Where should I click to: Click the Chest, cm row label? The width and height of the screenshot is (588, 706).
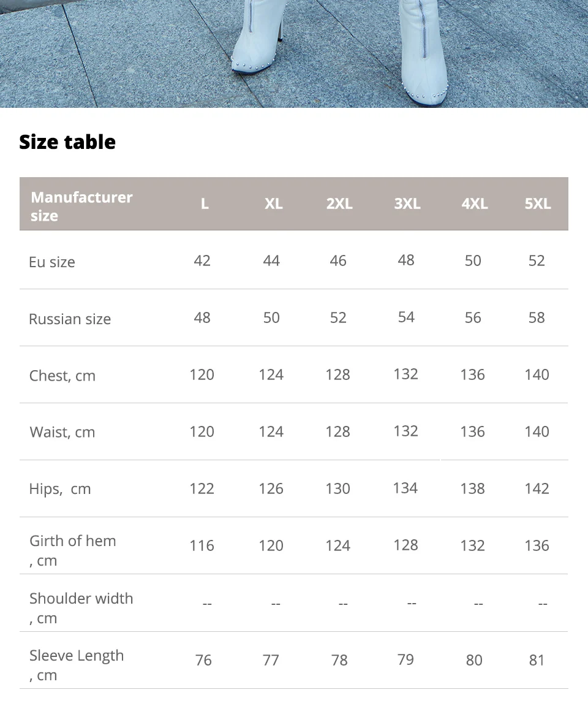62,376
